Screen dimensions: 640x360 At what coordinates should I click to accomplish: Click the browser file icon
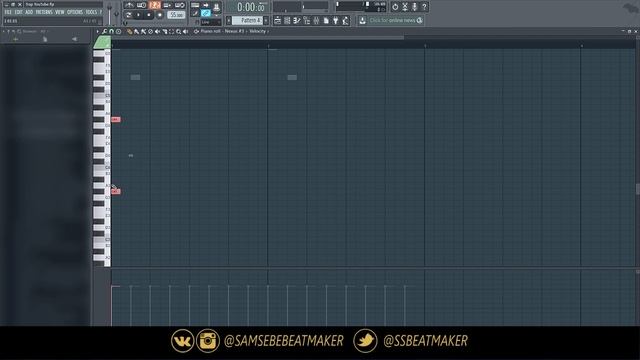pyautogui.click(x=45, y=39)
